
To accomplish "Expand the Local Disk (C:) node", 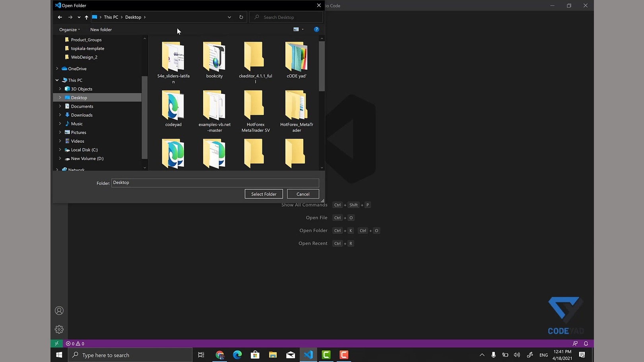I will click(x=60, y=150).
